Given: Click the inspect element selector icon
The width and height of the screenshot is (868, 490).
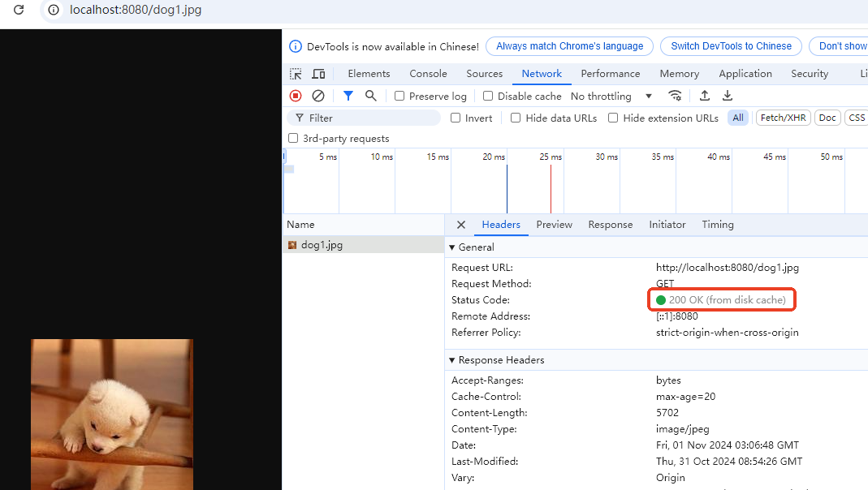Looking at the screenshot, I should point(296,74).
